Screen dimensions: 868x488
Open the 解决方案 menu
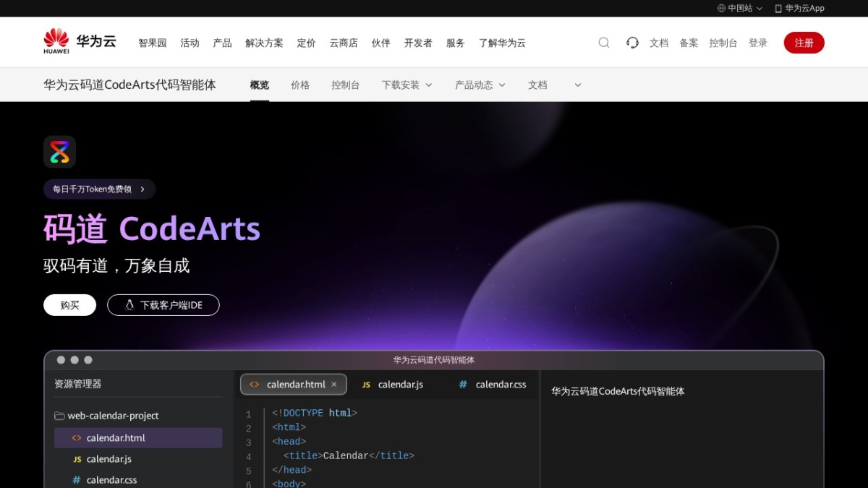coord(264,43)
